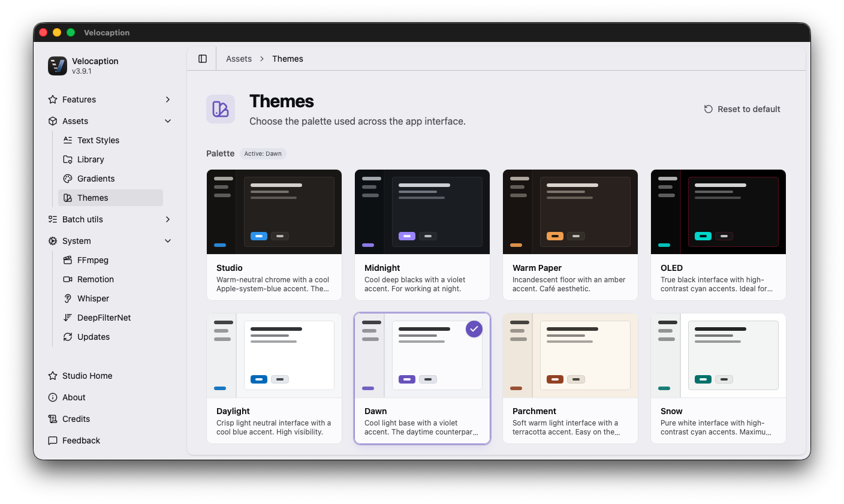Select the Midnight theme card
Screen dimensions: 844x504
(x=422, y=235)
